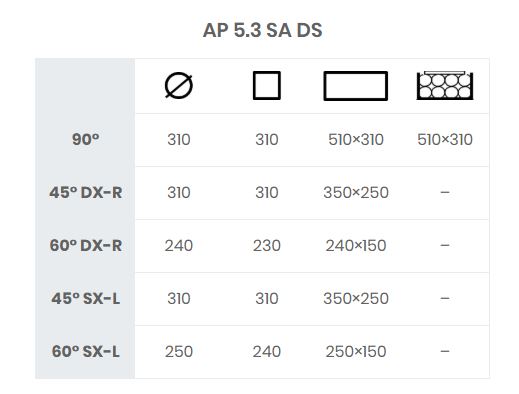Click the round diameter profile icon
The image size is (519, 394).
[179, 85]
